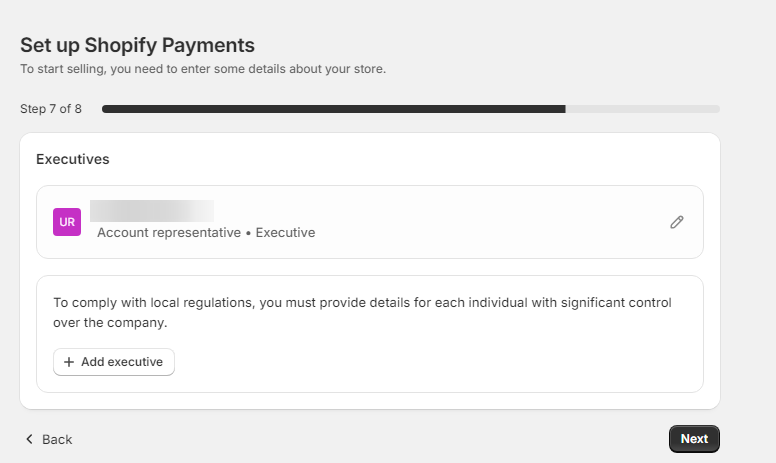The width and height of the screenshot is (776, 463).
Task: Proceed with the Next button
Action: click(x=694, y=439)
